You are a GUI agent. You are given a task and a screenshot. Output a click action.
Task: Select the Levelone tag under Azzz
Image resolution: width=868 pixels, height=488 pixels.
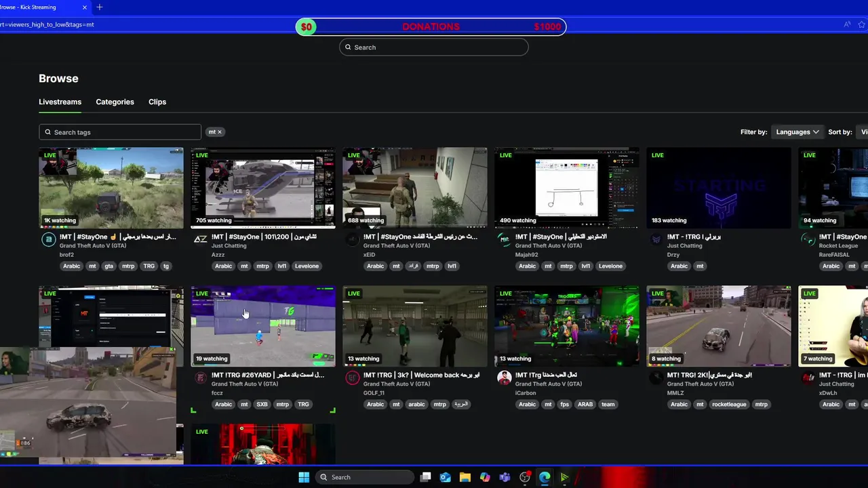tap(307, 266)
